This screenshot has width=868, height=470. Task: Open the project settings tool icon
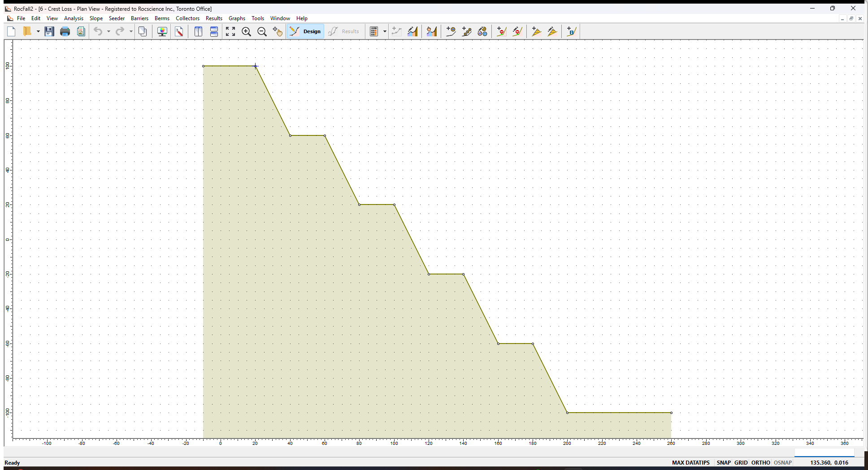(x=179, y=31)
